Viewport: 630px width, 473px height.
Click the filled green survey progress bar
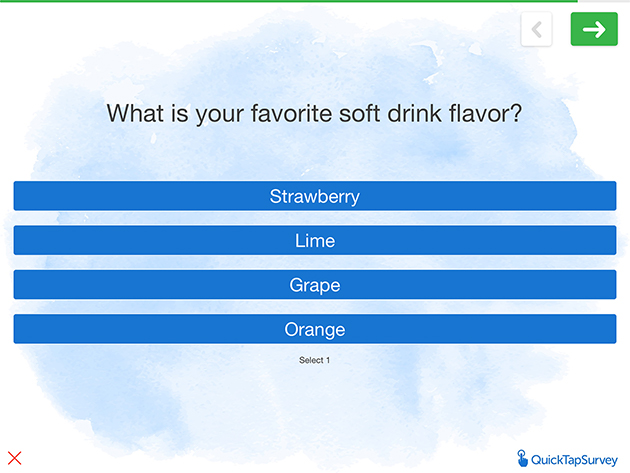pyautogui.click(x=289, y=1)
